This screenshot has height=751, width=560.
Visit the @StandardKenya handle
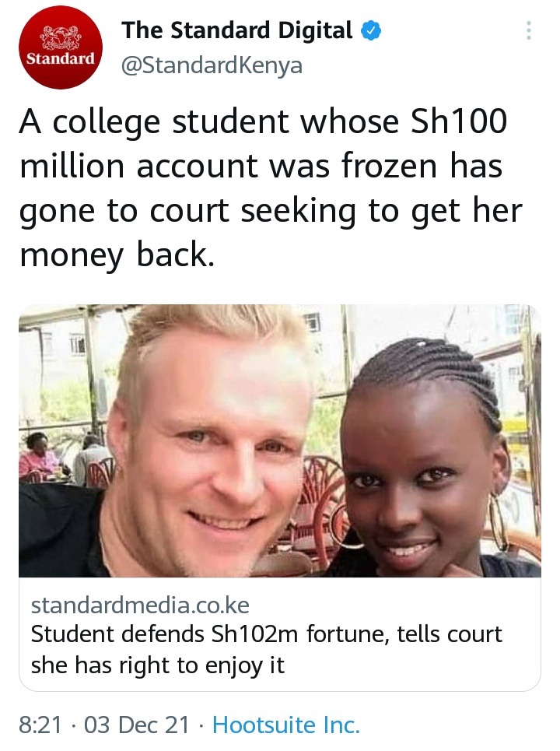coord(212,65)
